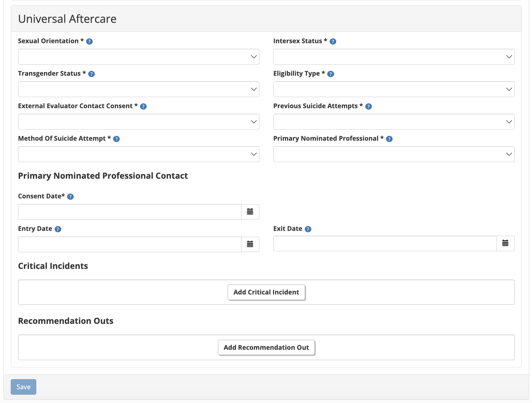The image size is (532, 403).
Task: Click help icon next to Eligibility Type
Action: pyautogui.click(x=331, y=74)
